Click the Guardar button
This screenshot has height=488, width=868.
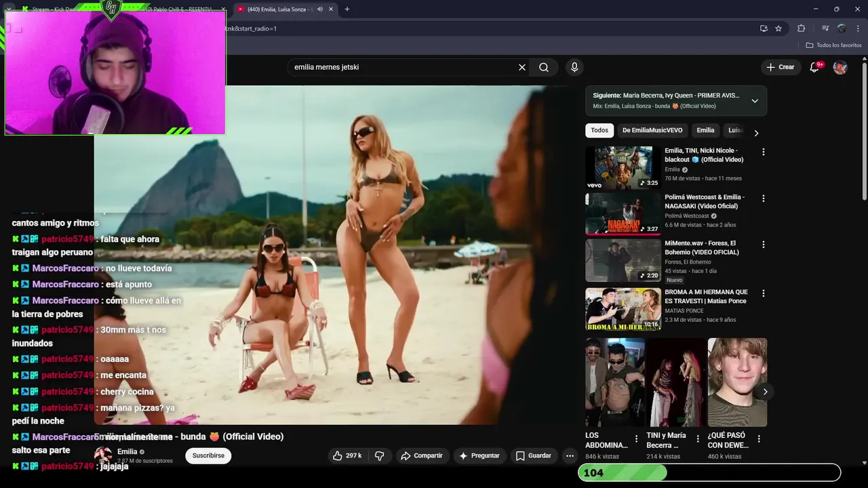click(x=534, y=456)
